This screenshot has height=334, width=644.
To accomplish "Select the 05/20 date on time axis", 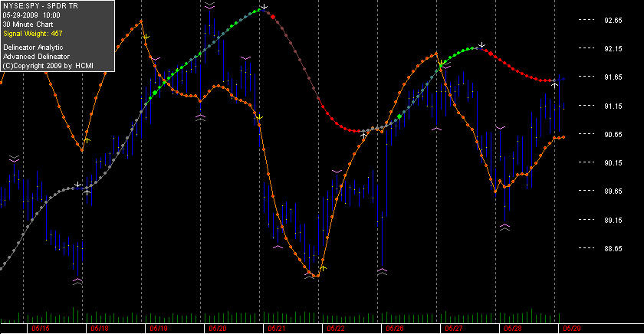I will 218,329.
